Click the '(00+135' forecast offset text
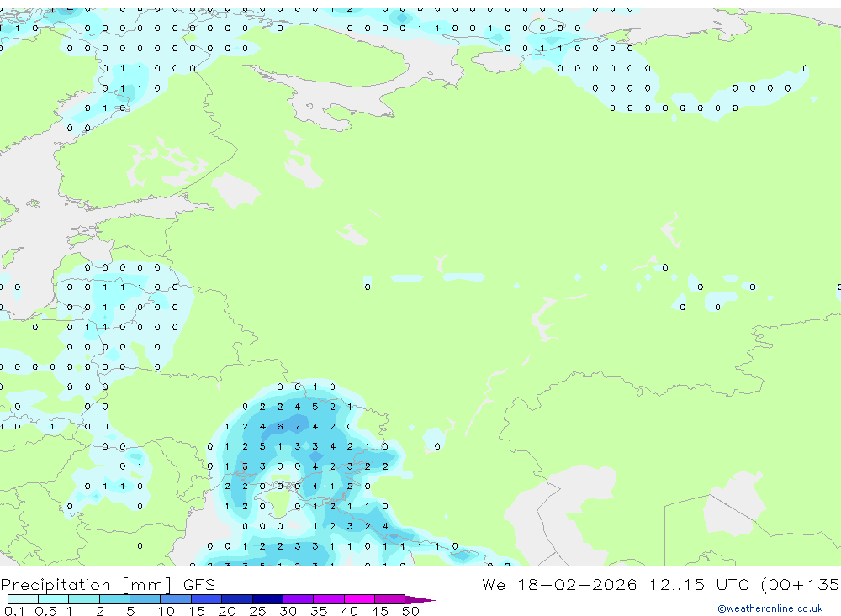This screenshot has width=841, height=616. 801,584
